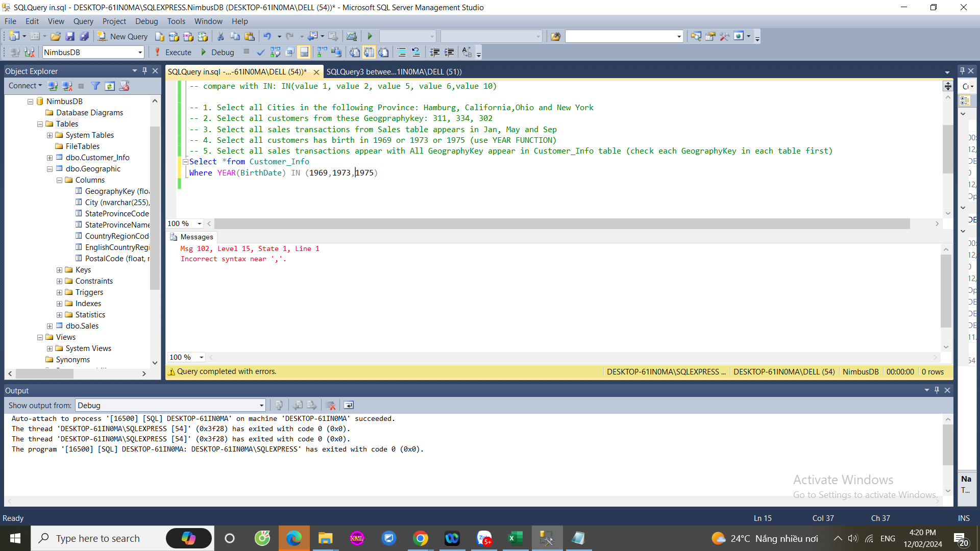Select the Statistics folder in the tree
This screenshot has width=980, height=551.
pyautogui.click(x=90, y=315)
